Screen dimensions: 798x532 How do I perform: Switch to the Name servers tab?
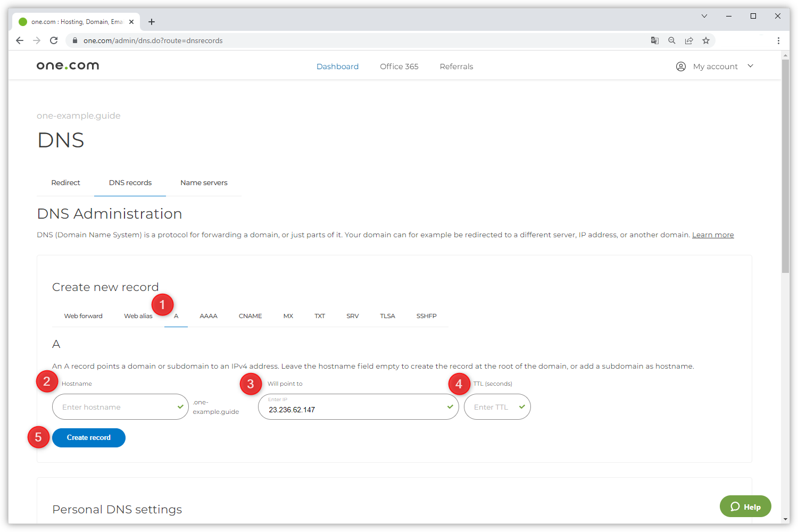(204, 182)
